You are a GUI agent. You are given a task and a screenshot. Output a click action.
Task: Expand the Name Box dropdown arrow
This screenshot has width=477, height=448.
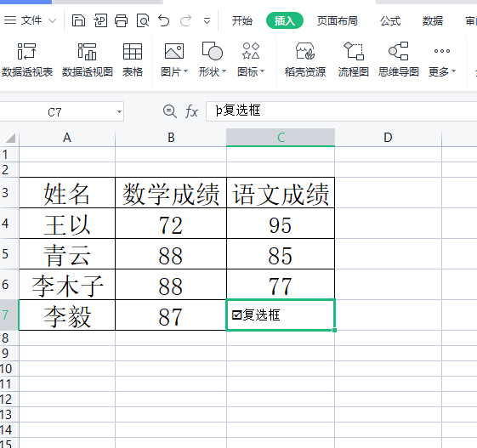(x=120, y=112)
